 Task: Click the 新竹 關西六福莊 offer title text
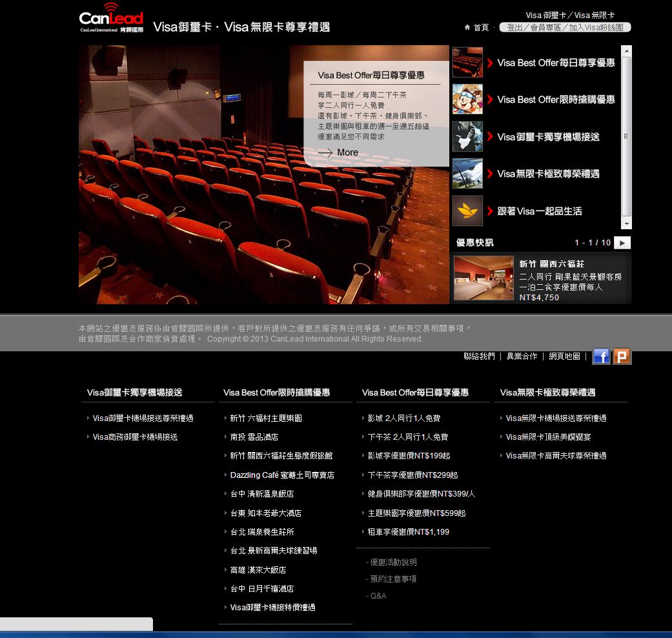coord(551,264)
